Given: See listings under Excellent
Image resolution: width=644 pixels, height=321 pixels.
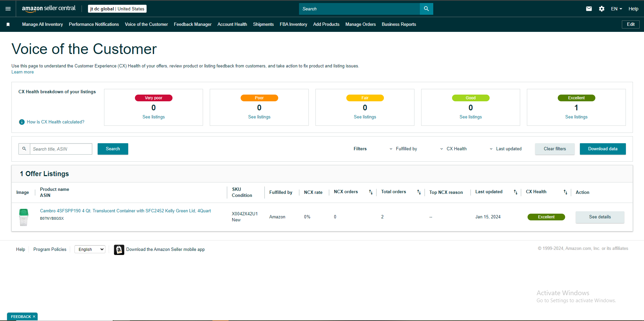Looking at the screenshot, I should (577, 117).
